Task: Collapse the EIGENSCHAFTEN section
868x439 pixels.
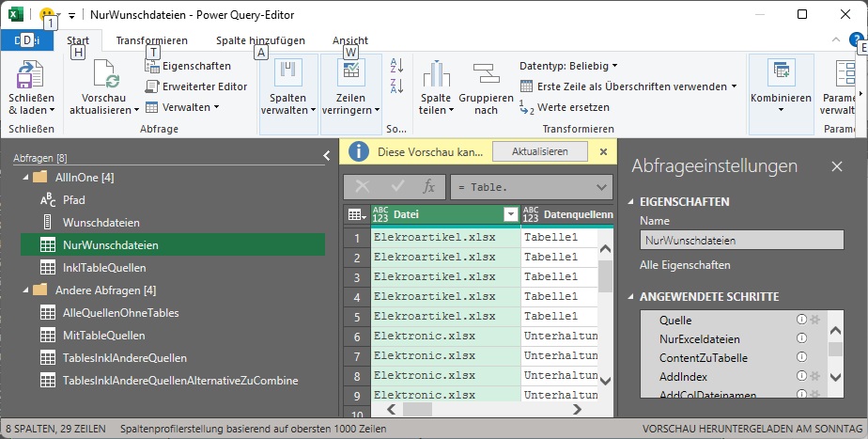Action: [x=630, y=202]
